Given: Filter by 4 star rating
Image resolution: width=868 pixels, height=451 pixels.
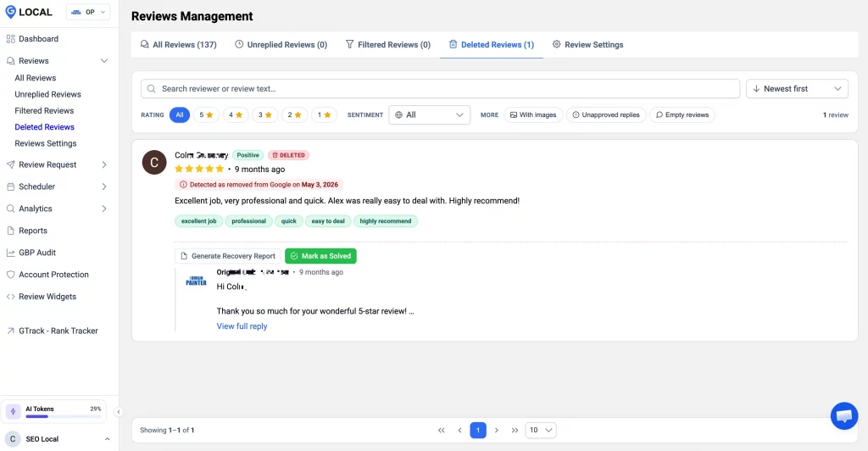Looking at the screenshot, I should [x=236, y=115].
